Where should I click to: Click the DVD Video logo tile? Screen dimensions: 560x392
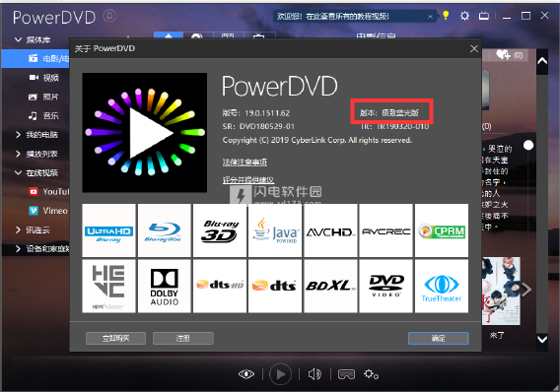click(x=386, y=286)
